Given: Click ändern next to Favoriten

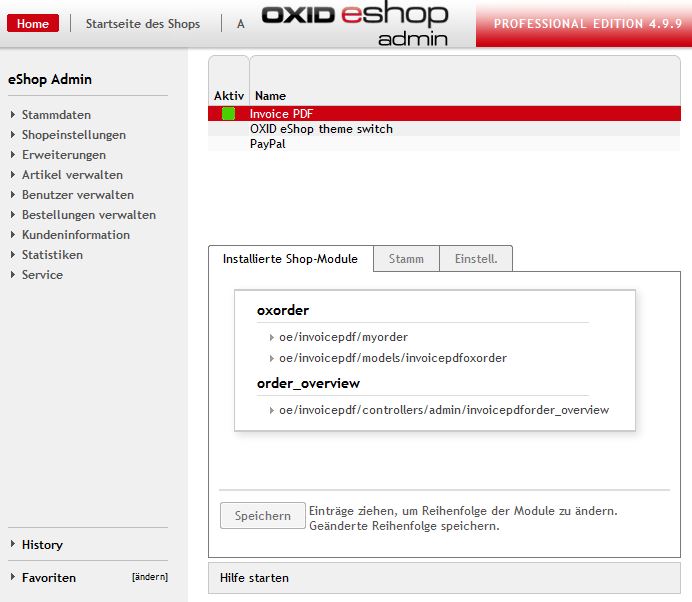Looking at the screenshot, I should click(149, 577).
